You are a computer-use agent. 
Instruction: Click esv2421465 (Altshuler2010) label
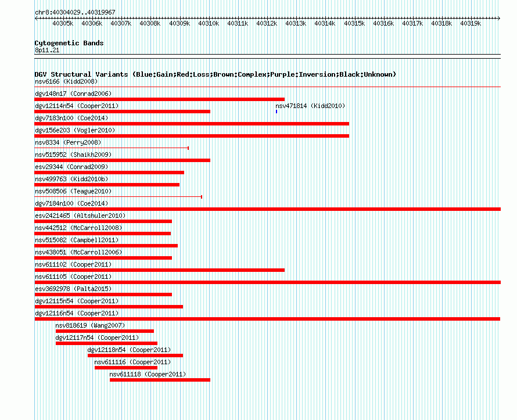pos(80,216)
